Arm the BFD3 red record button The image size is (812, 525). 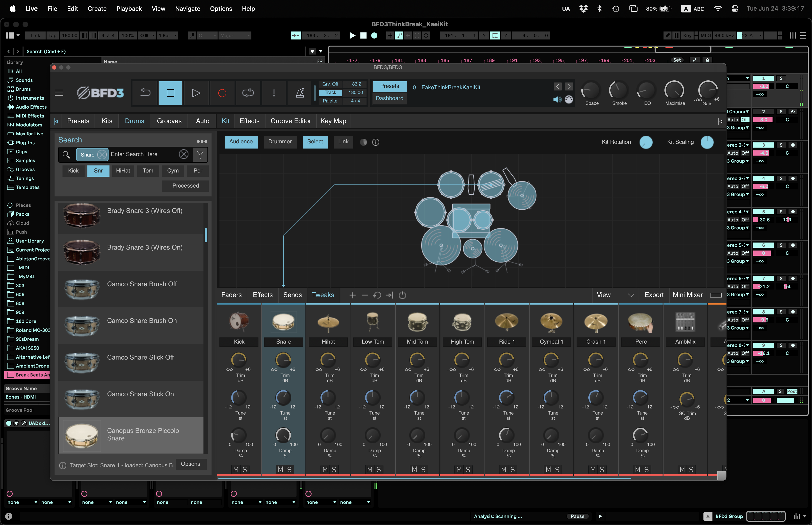coord(222,93)
